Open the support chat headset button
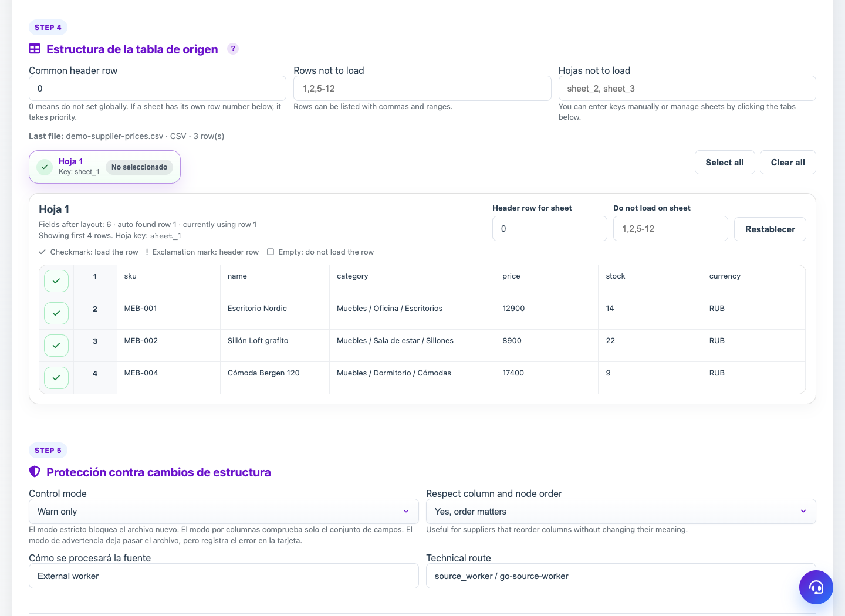This screenshot has width=845, height=616. 816,587
